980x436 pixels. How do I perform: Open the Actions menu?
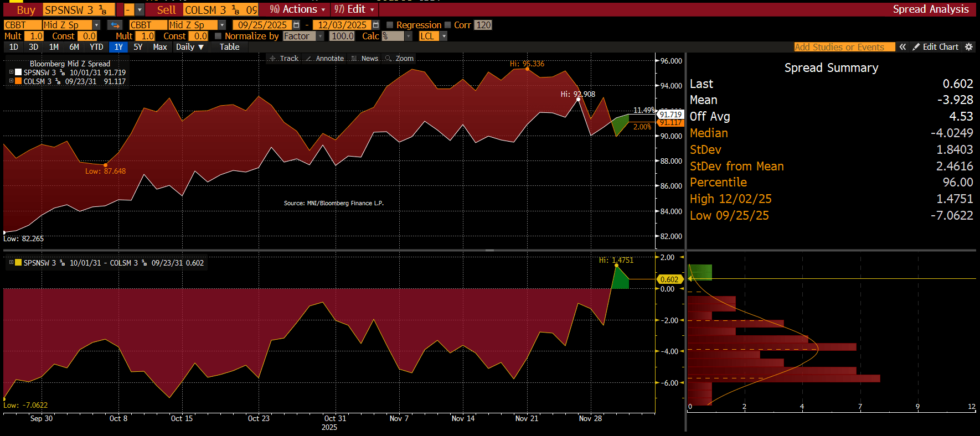click(298, 9)
